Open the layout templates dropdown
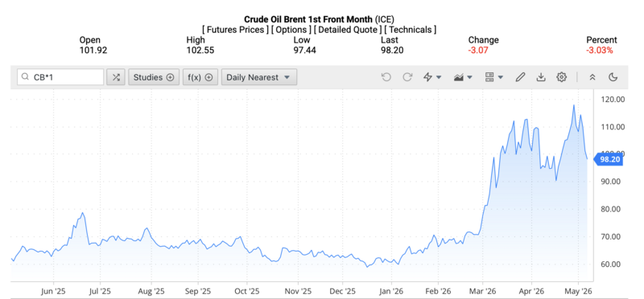The image size is (644, 299). (494, 77)
